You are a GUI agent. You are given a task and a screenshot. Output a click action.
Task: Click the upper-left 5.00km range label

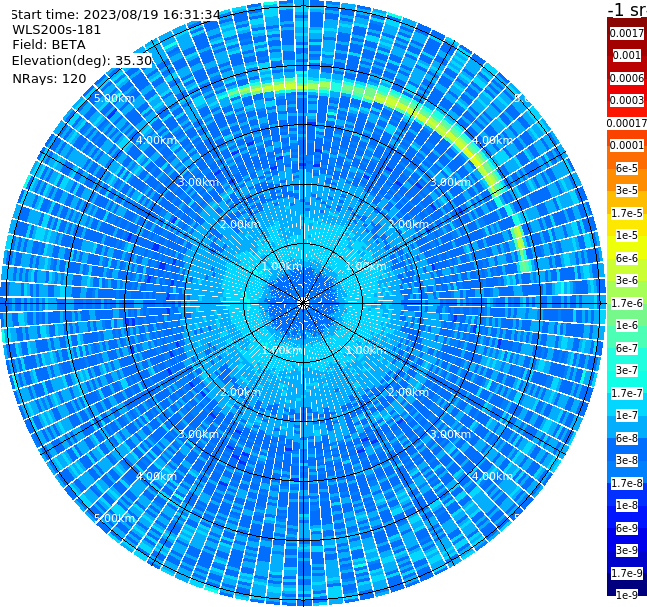pyautogui.click(x=114, y=98)
